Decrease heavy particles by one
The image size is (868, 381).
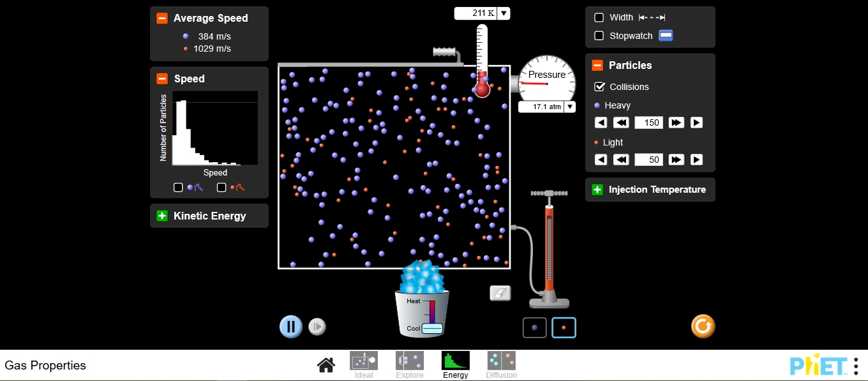coord(601,123)
